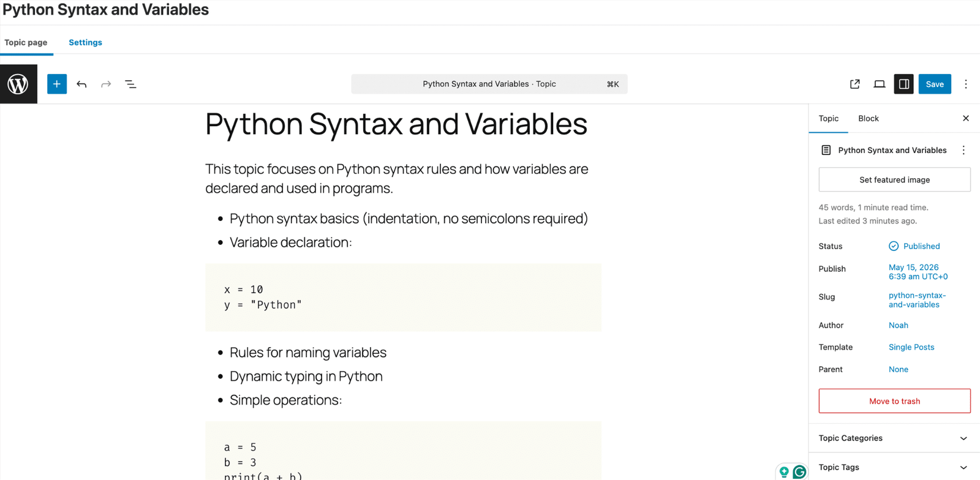Edit the slug python-syntax-and-variables

click(917, 300)
